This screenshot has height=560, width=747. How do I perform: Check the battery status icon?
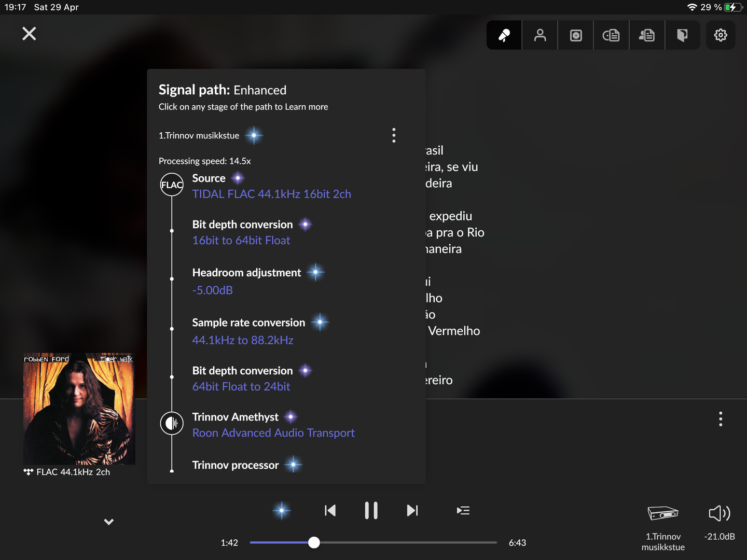click(x=733, y=7)
